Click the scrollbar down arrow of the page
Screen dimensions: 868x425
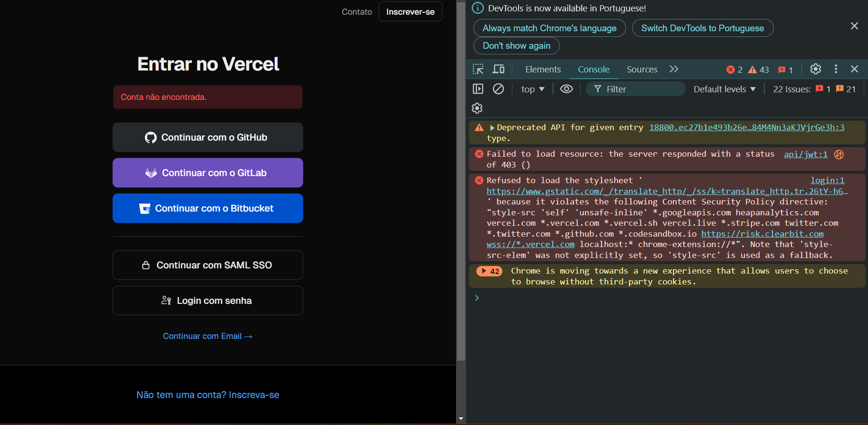point(461,419)
